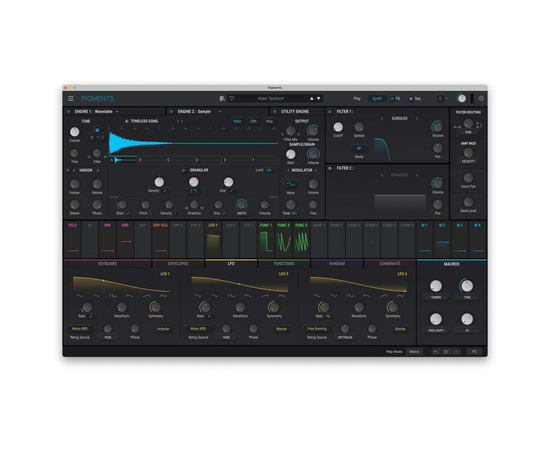The height and width of the screenshot is (450, 550).
Task: Click LFO 1 Rate sync icon
Action: click(x=91, y=316)
